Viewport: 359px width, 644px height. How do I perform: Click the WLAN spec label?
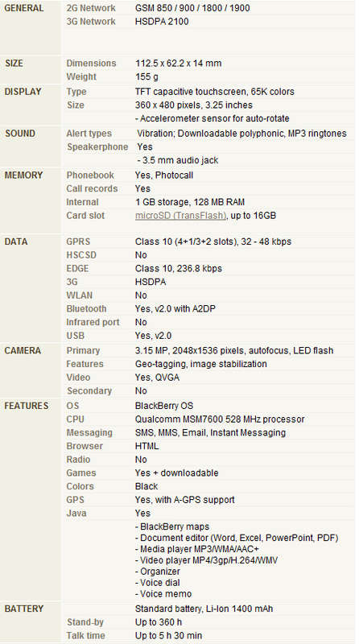point(79,295)
